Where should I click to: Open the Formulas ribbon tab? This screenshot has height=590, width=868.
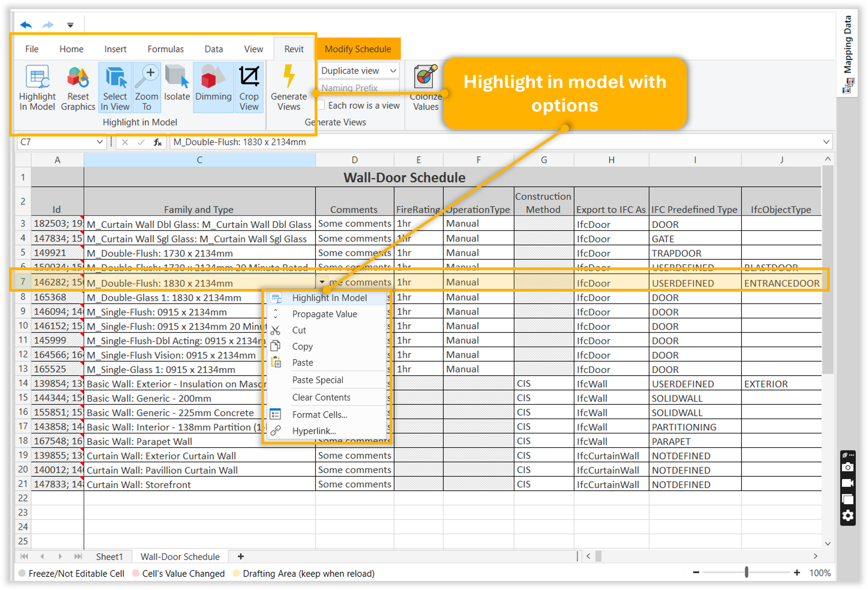coord(165,49)
